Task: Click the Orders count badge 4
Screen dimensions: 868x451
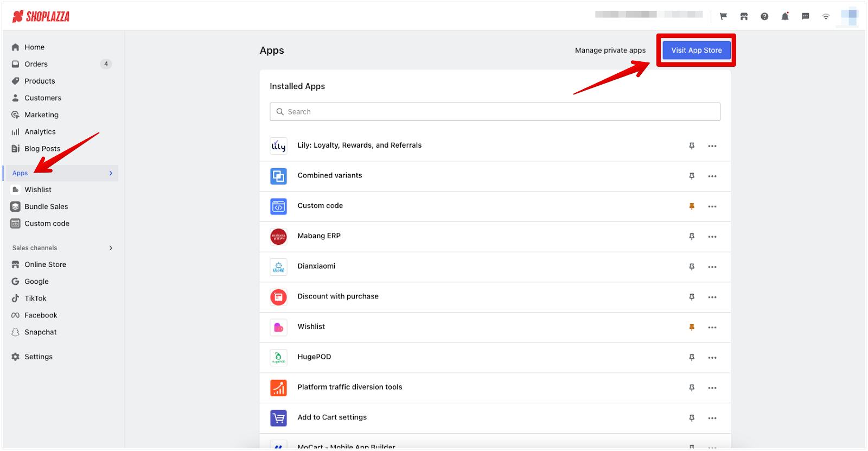Action: click(106, 64)
